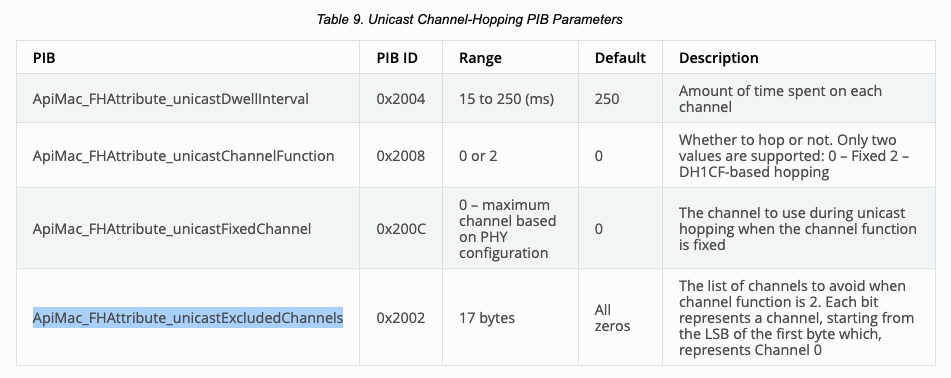Click the 0x2004 PIB ID value
Screen dimensions: 951x378
pos(401,98)
